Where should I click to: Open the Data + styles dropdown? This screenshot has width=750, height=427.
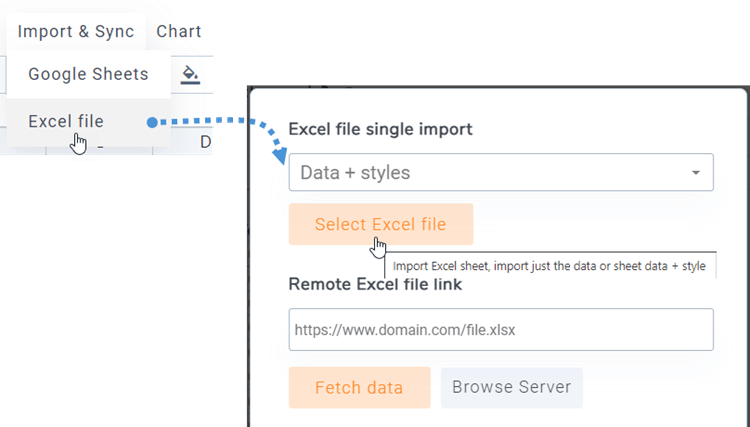tap(501, 173)
